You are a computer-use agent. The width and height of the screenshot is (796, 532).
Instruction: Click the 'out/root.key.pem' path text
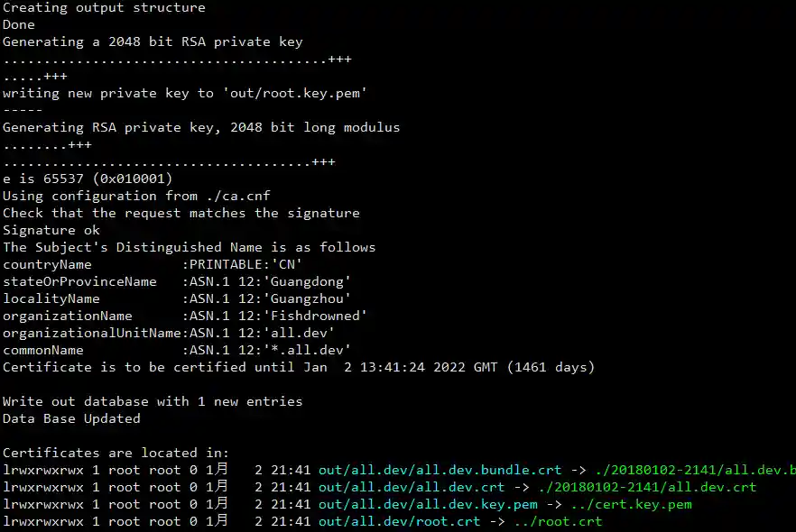[295, 93]
